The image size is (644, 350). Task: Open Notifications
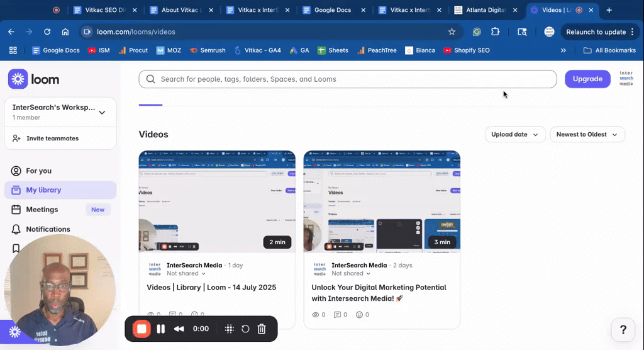point(60,229)
